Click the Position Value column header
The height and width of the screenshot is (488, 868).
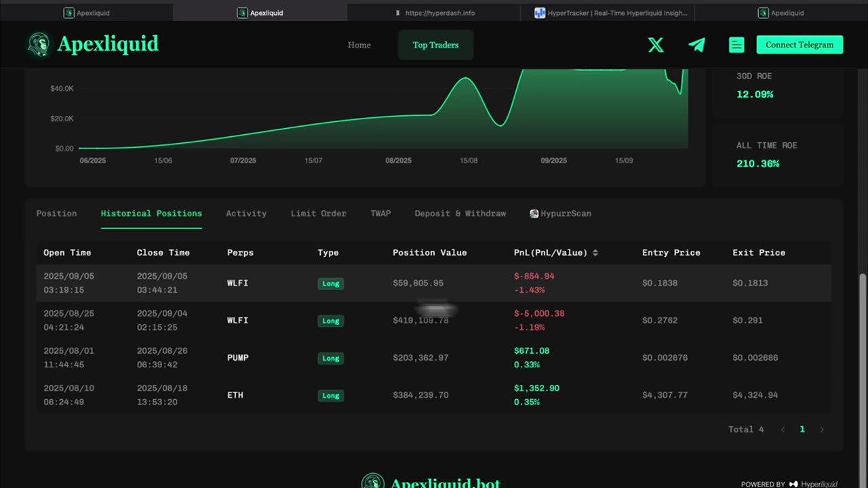pos(430,253)
